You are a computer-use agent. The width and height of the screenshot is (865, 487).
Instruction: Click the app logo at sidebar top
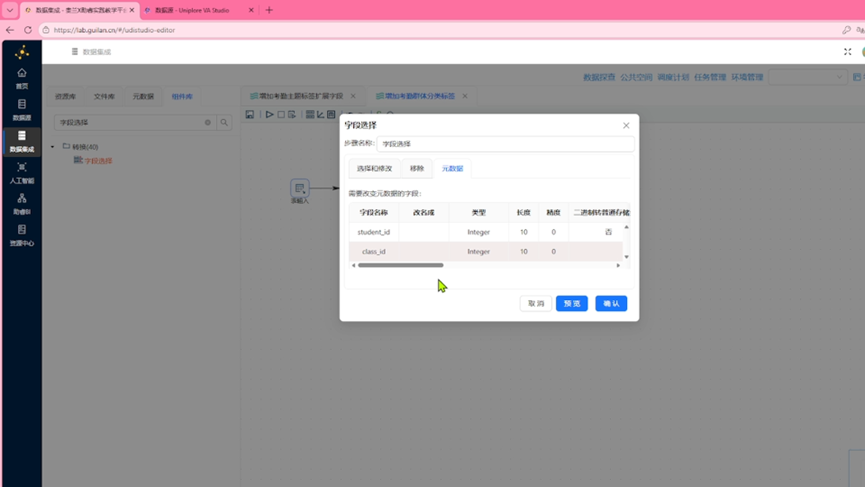22,52
